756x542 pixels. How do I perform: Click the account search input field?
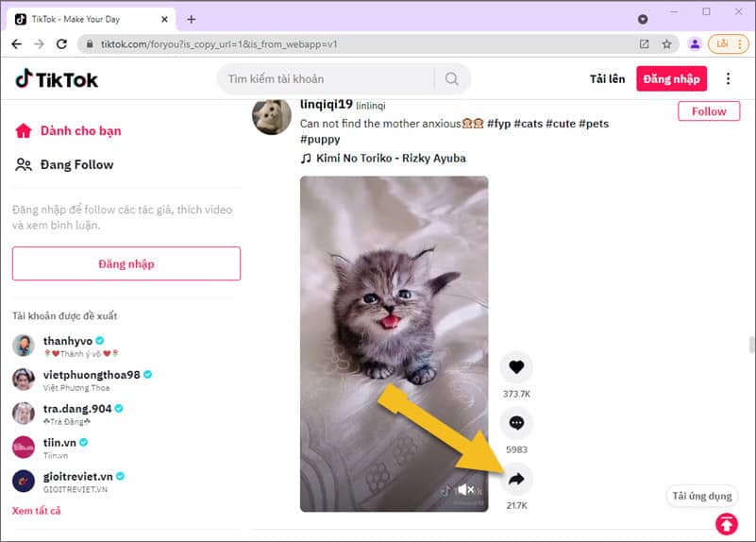(326, 79)
